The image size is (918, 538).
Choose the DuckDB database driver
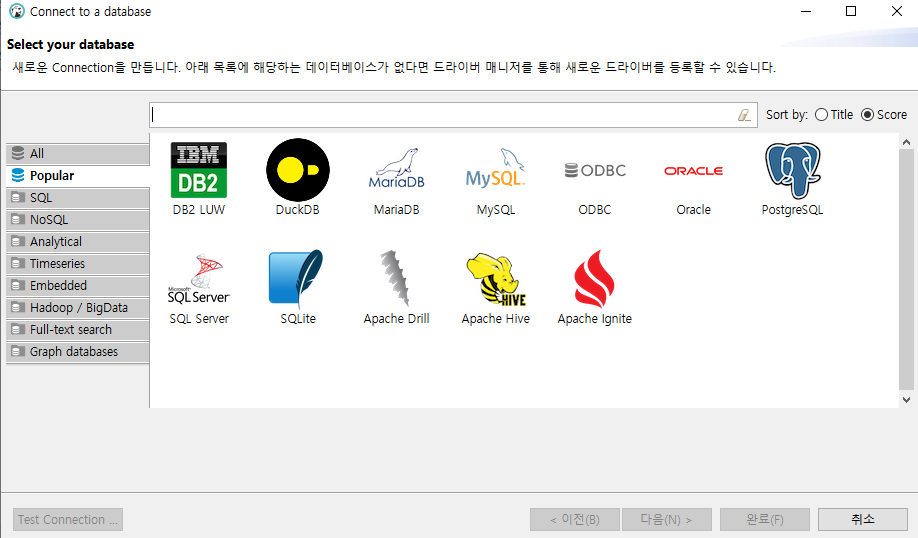click(x=297, y=170)
